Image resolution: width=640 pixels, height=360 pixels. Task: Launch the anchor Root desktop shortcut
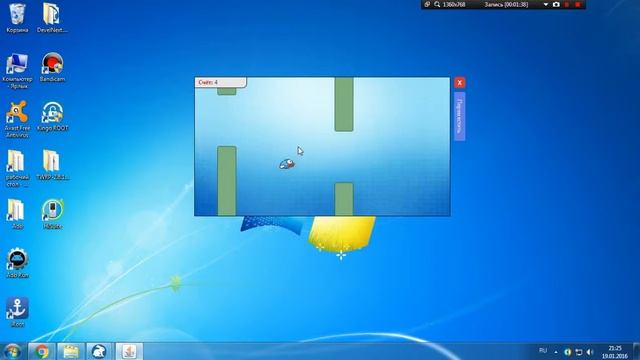[x=17, y=312]
